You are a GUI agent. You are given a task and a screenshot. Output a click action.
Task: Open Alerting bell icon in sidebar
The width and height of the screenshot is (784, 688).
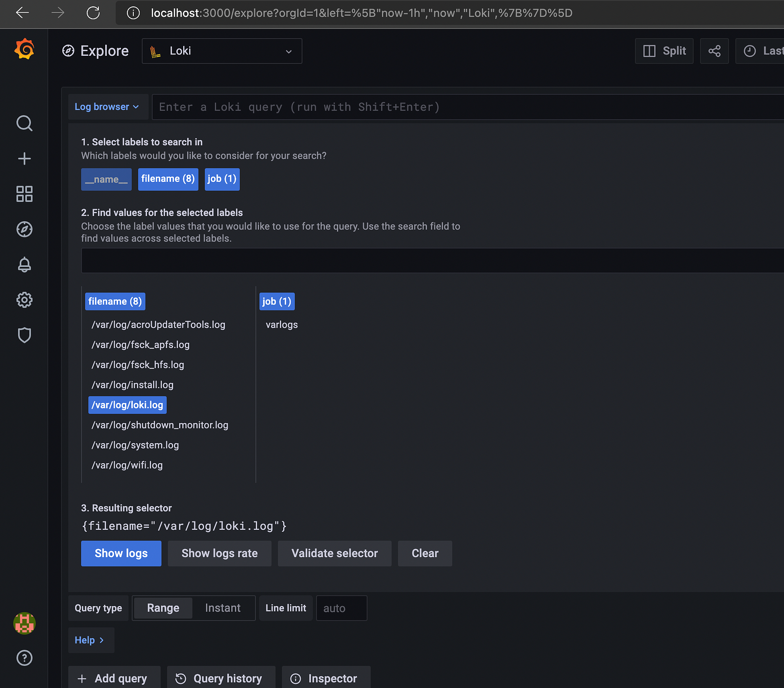coord(24,264)
